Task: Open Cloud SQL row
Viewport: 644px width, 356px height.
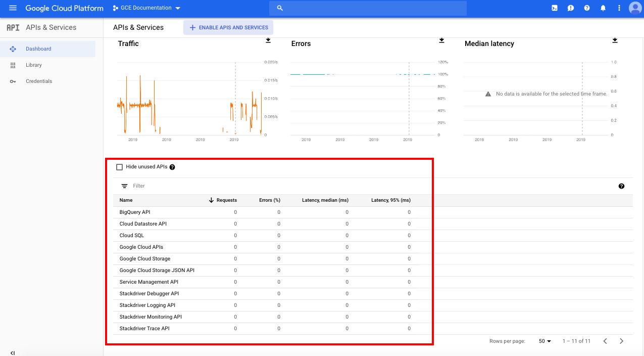Action: pyautogui.click(x=373, y=236)
